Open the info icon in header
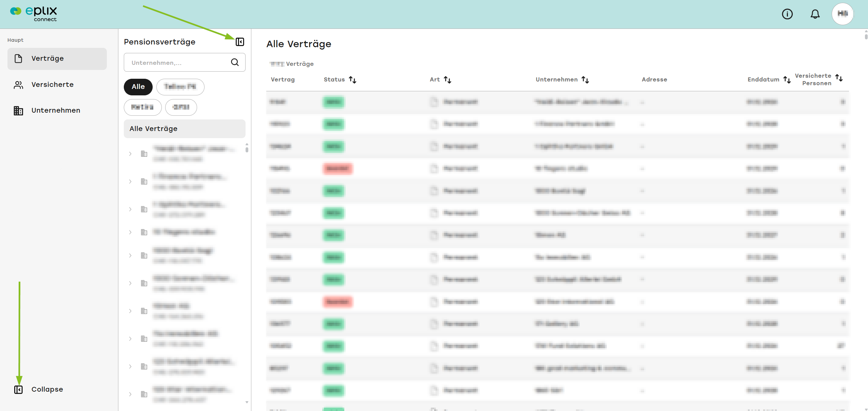 click(x=787, y=14)
